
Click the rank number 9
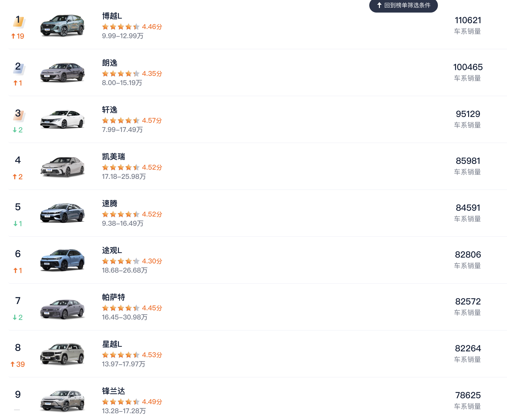[18, 395]
